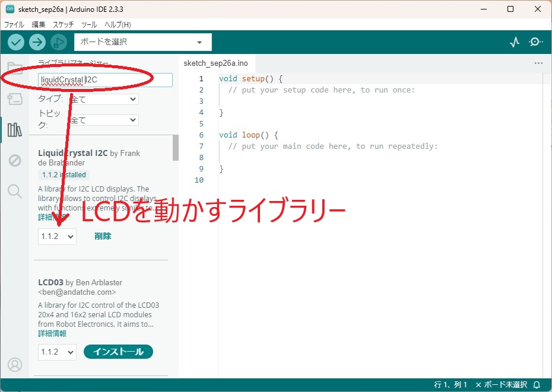Screen dimensions: 552x392
Task: Toggle the Library Manager sidebar icon
Action: [15, 130]
